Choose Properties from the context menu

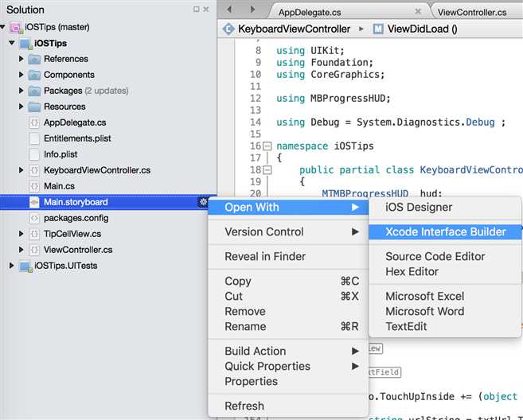pos(288,381)
